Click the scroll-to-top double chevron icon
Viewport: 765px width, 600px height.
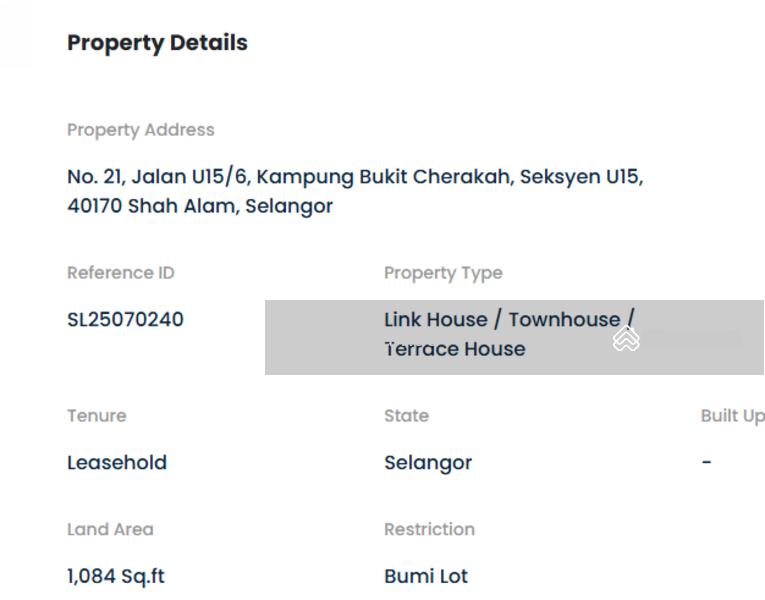coord(626,339)
